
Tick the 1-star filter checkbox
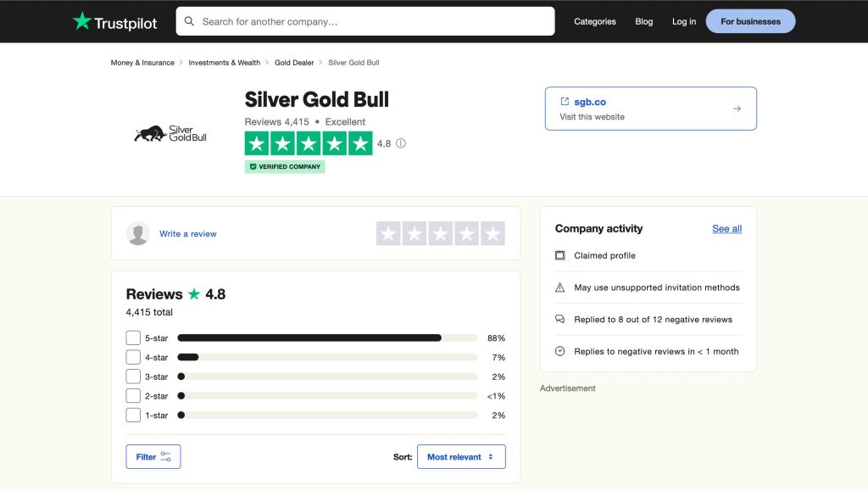(133, 415)
